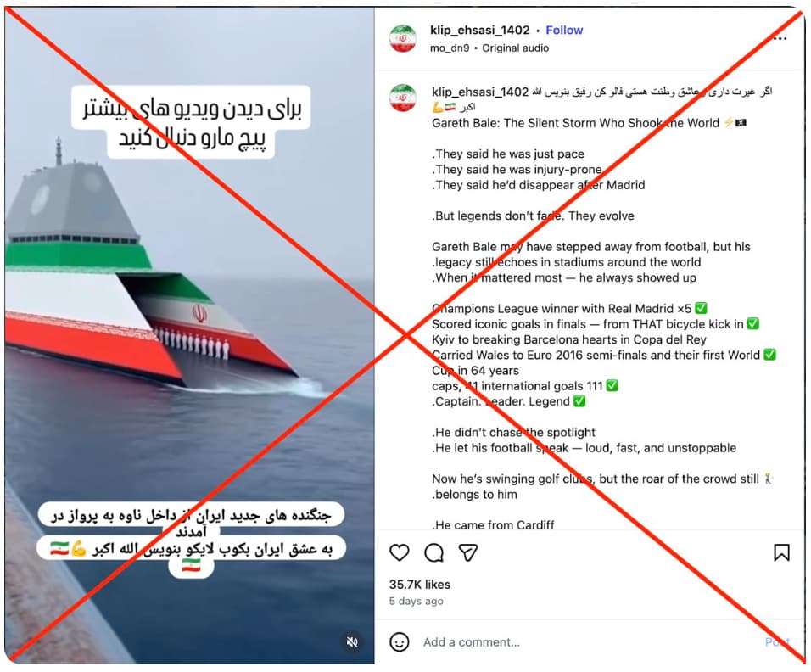Click the Gareth Bale caption headline
The height and width of the screenshot is (672, 811).
576,123
